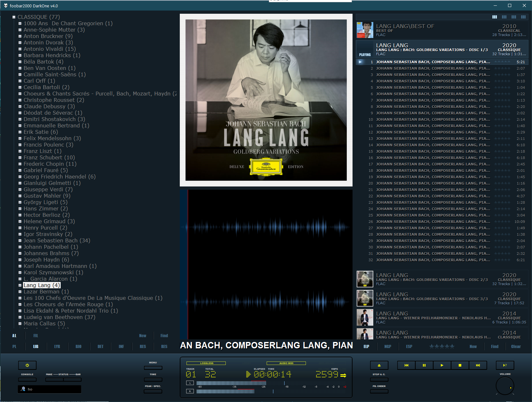
Task: Expand the Lang Lang (4) node
Action: (x=20, y=285)
